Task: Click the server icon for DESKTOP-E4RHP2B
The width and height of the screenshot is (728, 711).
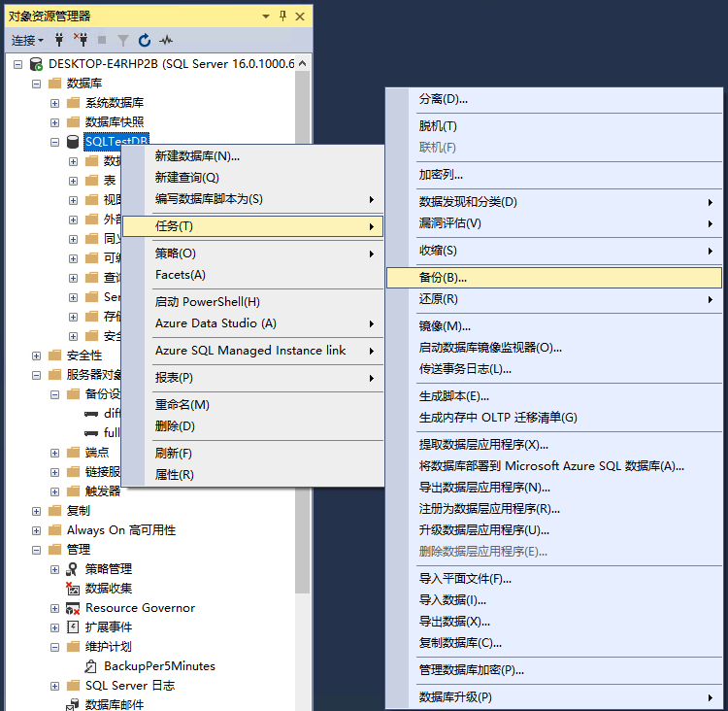Action: (x=36, y=64)
